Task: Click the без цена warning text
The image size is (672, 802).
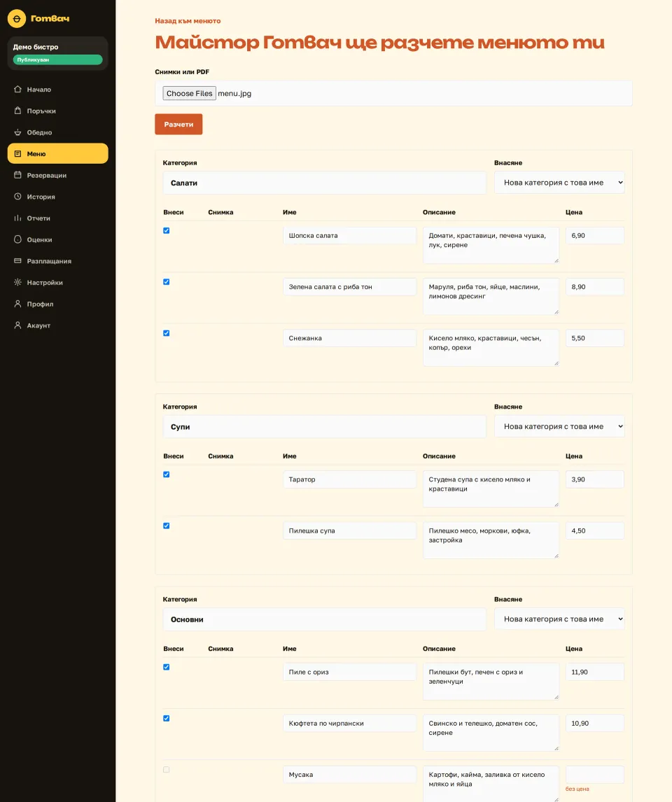Action: pos(577,789)
